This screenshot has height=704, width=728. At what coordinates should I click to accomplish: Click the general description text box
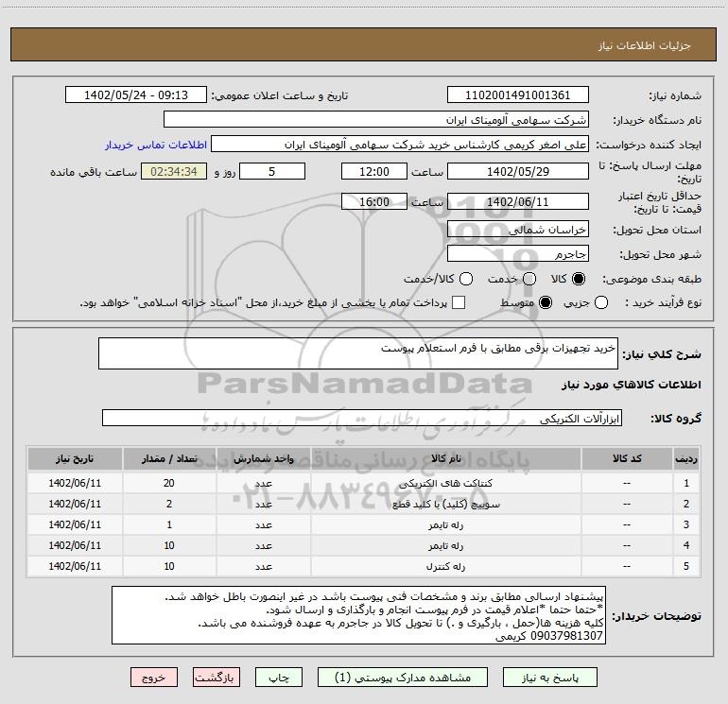coord(358,353)
